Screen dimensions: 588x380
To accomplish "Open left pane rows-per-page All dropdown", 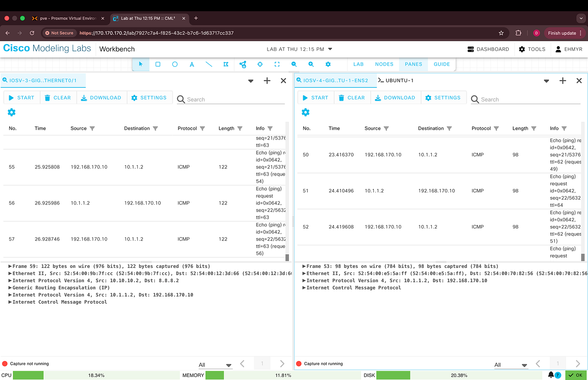I will (215, 365).
